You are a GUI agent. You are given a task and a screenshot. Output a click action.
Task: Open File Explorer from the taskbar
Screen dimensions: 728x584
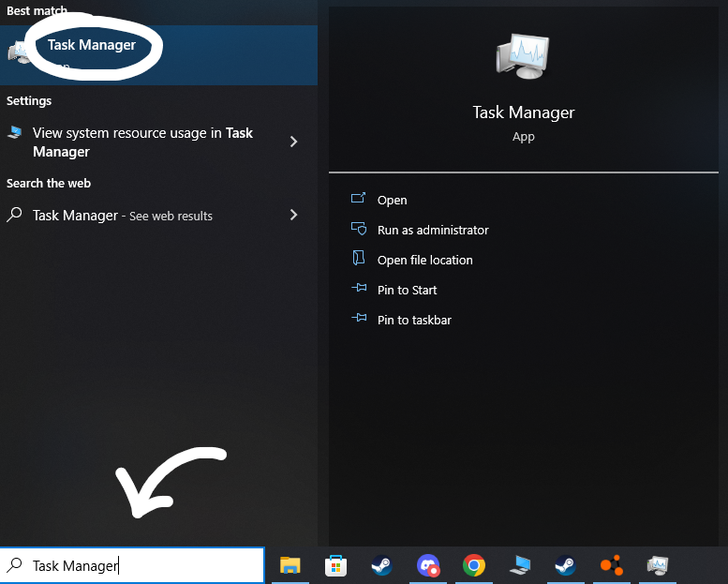290,565
